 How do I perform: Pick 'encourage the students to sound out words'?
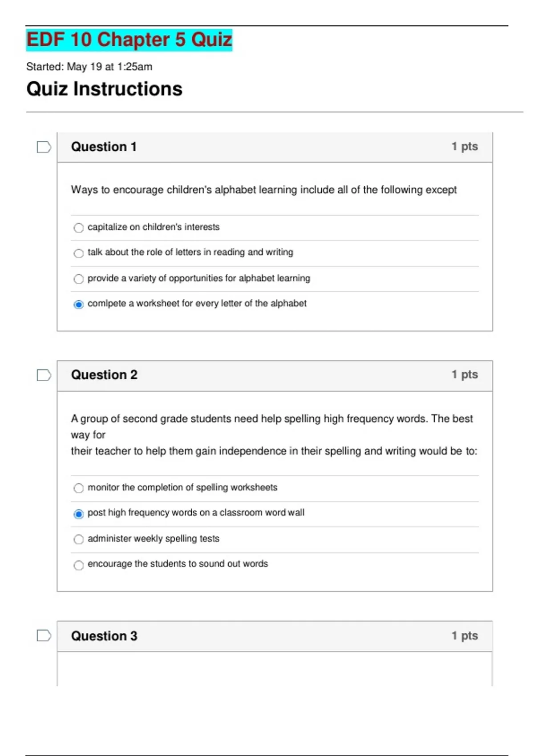(x=79, y=565)
